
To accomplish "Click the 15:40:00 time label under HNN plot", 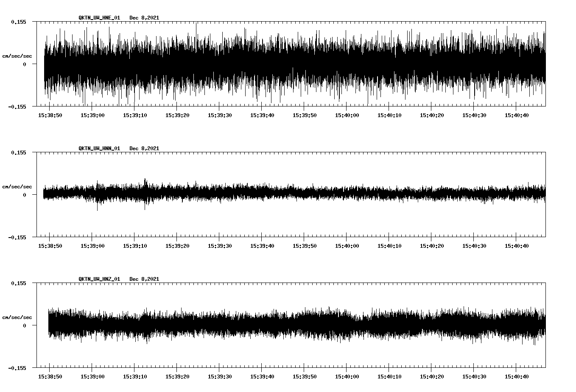I will click(347, 246).
